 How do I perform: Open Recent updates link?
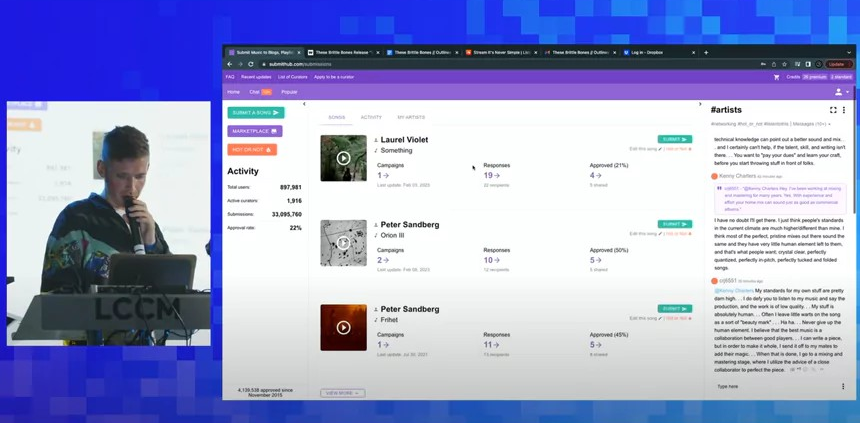256,77
